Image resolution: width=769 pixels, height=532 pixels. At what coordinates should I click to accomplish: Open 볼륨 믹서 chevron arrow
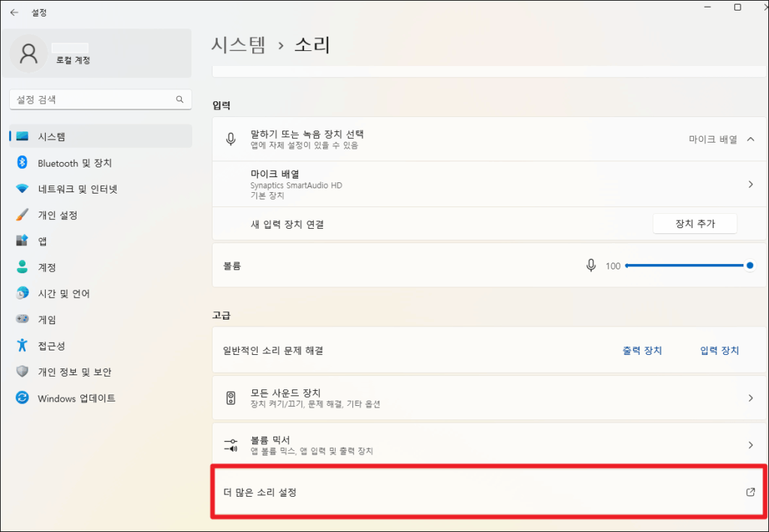coord(750,445)
